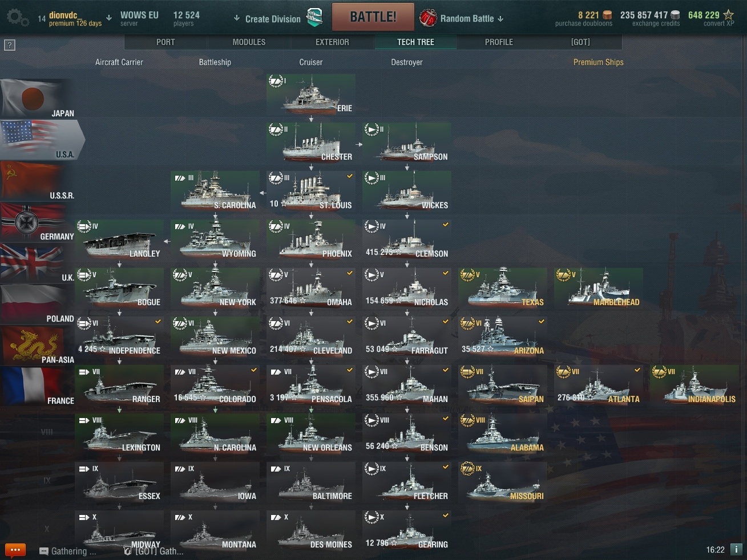Switch to the MODULES tab

(249, 42)
